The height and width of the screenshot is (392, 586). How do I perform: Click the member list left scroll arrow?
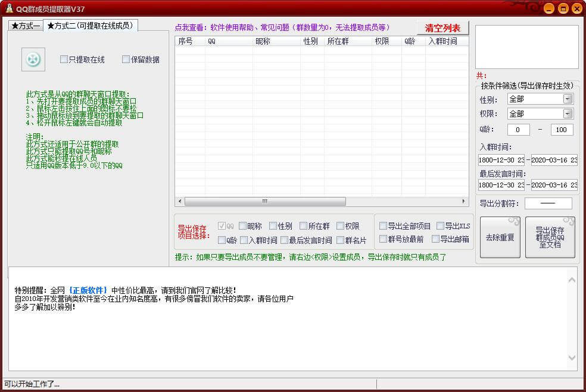(x=180, y=201)
